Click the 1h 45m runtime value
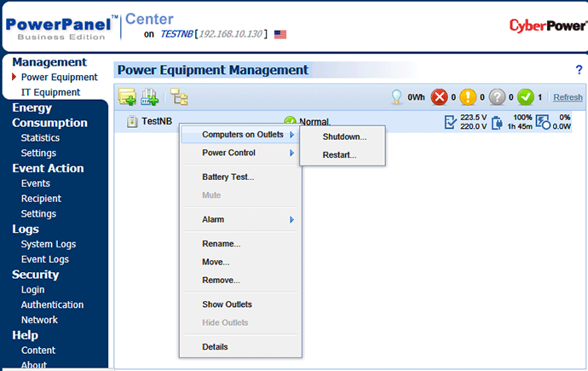588x371 pixels. point(520,126)
